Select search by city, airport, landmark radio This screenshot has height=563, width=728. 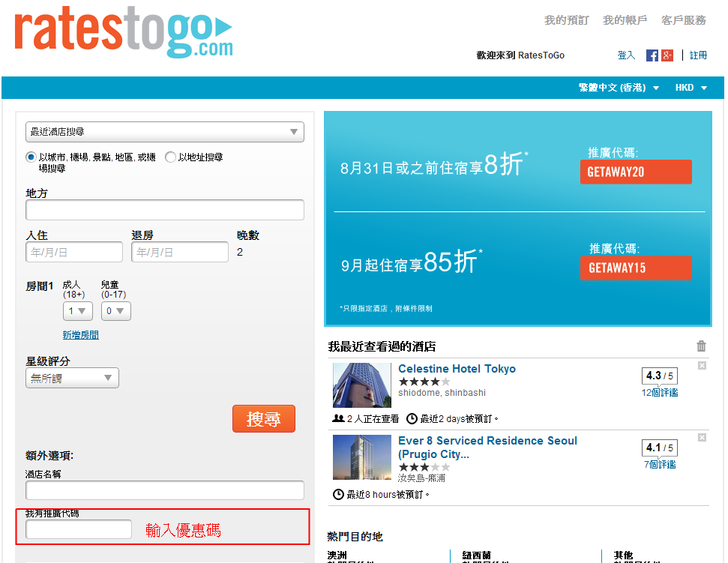31,157
